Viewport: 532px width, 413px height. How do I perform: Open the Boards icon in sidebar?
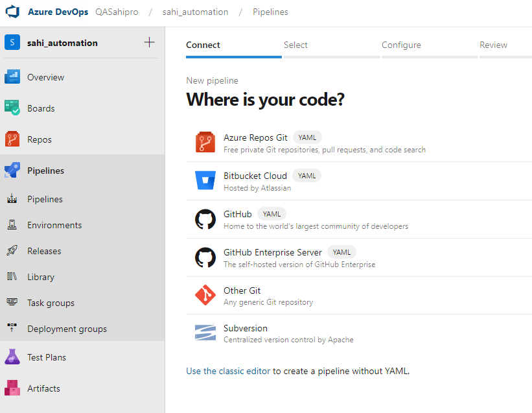12,108
